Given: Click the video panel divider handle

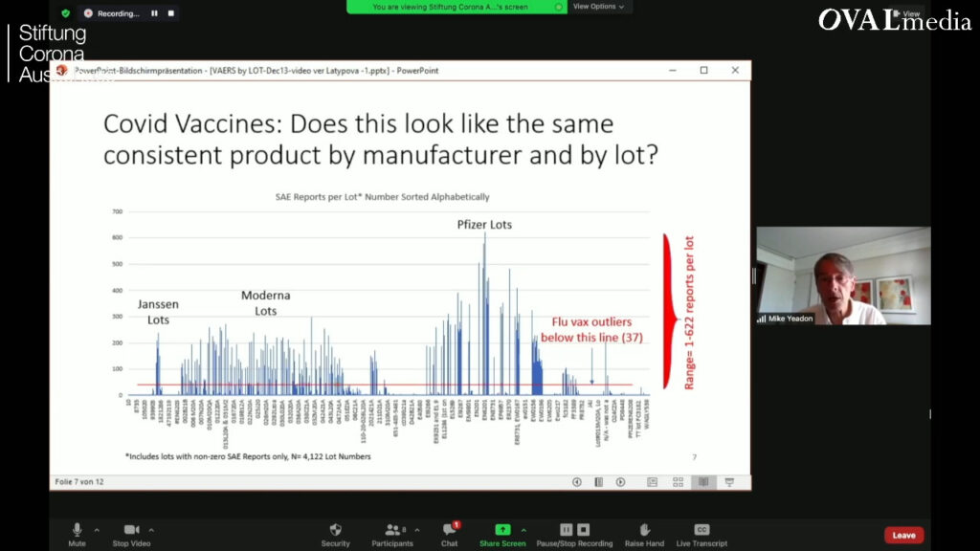Looking at the screenshot, I should [x=754, y=275].
